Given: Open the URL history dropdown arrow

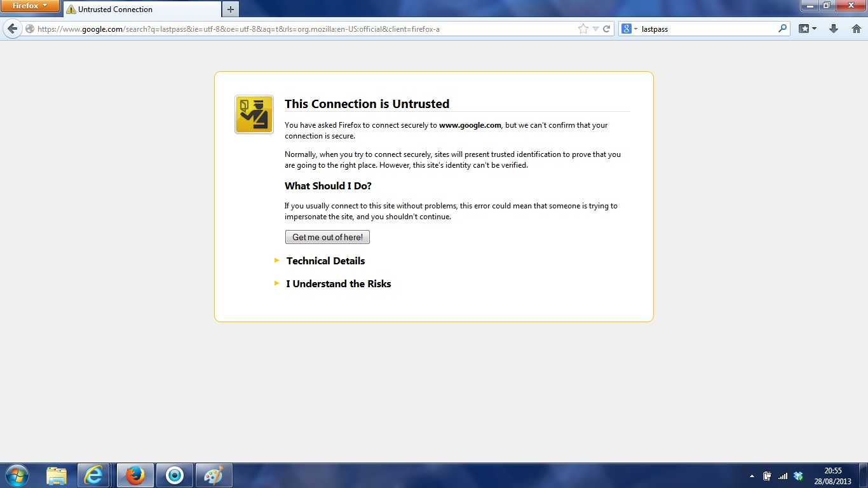Looking at the screenshot, I should tap(595, 29).
